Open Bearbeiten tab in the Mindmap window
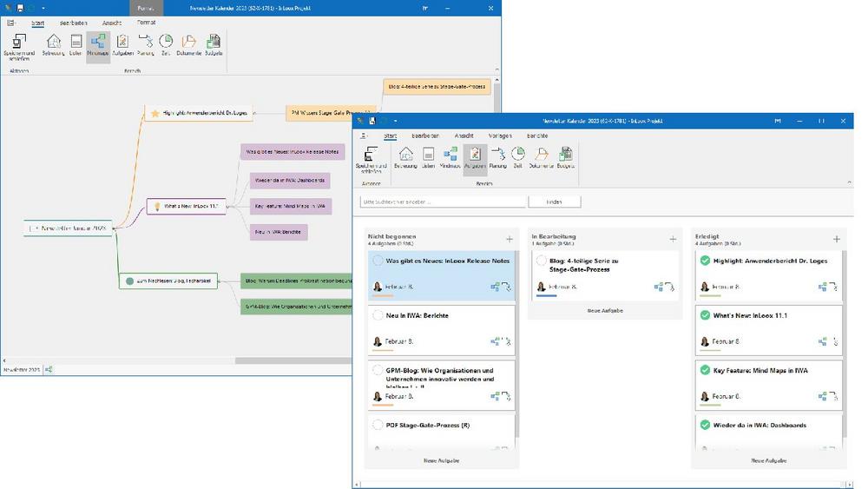Screen dimensions: 868x489 (73, 23)
